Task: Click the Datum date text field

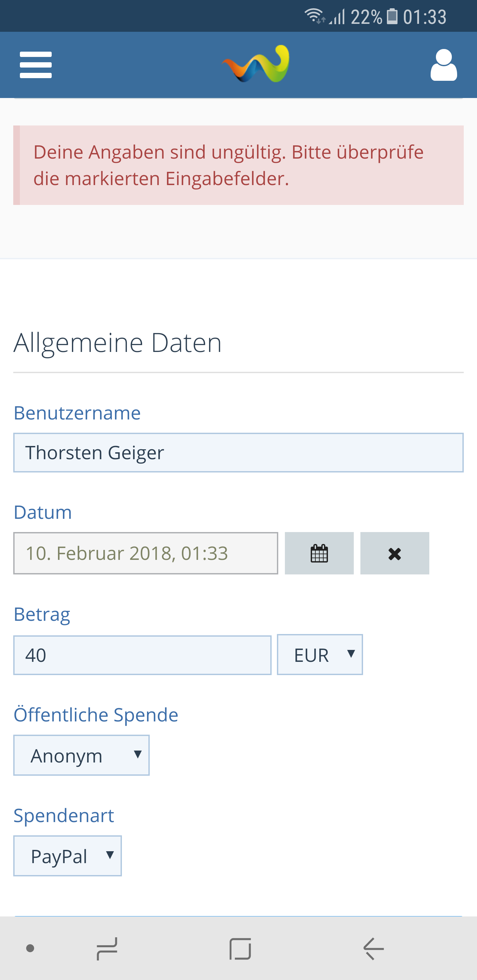Action: 146,553
